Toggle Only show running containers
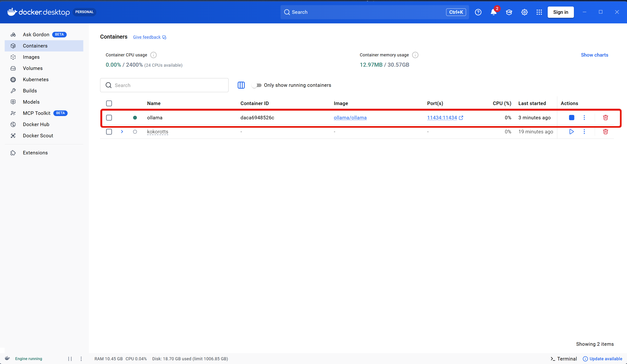627x364 pixels. coord(256,85)
